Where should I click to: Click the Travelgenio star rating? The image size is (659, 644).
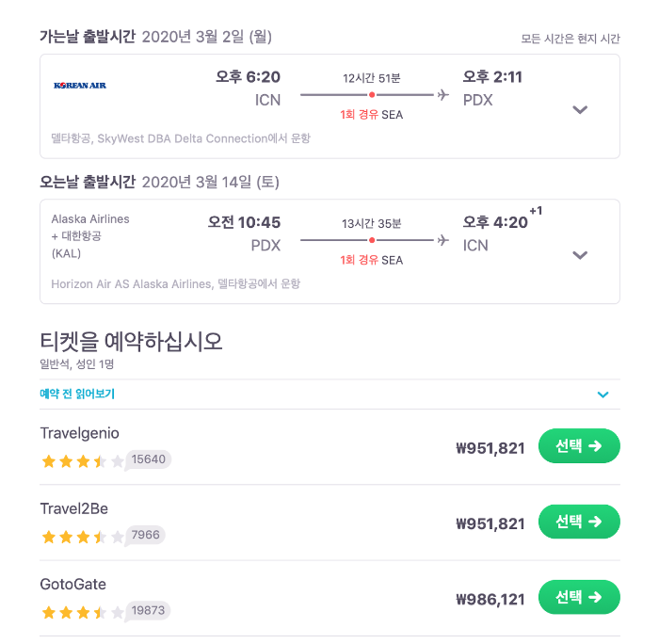tap(82, 460)
